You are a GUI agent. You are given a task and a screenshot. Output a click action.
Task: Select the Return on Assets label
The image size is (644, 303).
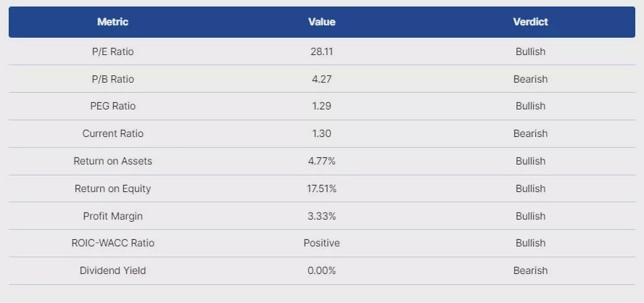click(112, 161)
